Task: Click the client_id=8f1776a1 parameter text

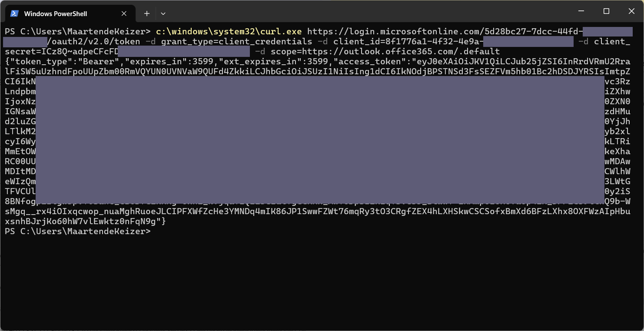Action: 408,42
